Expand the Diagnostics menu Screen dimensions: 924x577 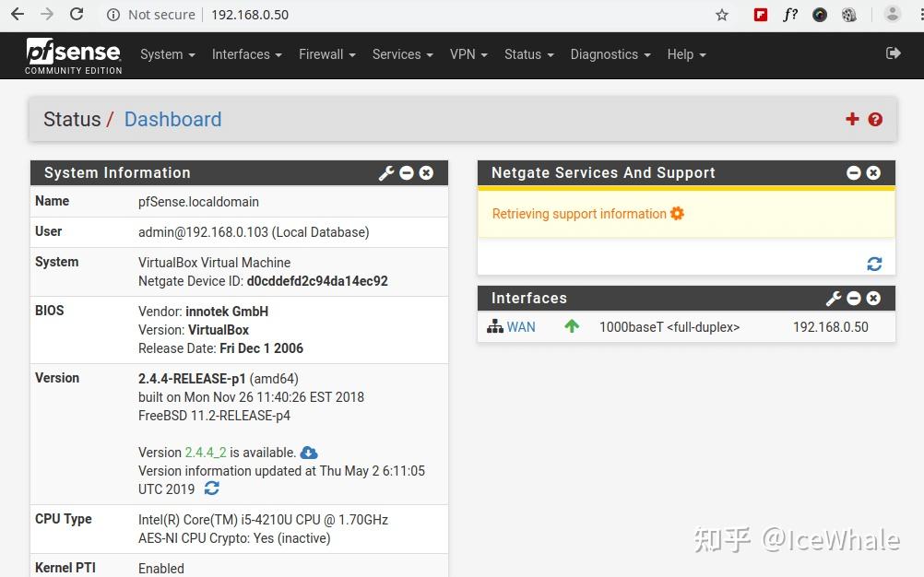[x=610, y=54]
